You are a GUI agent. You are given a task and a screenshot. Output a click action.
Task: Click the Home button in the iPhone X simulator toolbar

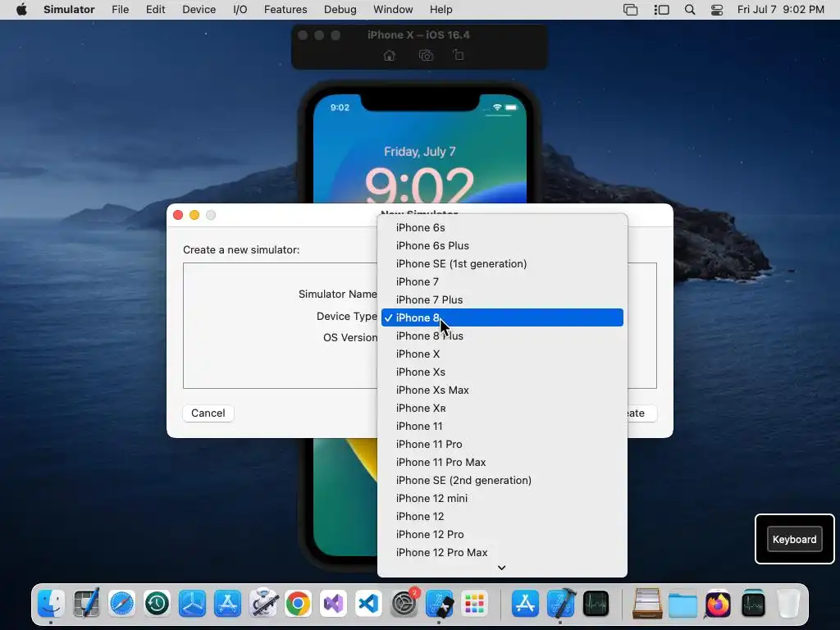tap(390, 55)
